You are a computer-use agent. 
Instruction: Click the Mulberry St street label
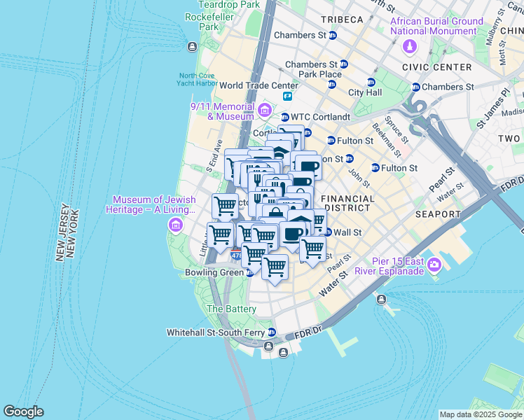(x=495, y=27)
